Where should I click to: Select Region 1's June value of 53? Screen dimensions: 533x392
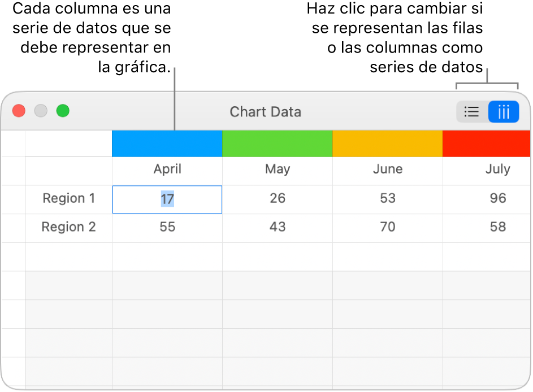387,198
